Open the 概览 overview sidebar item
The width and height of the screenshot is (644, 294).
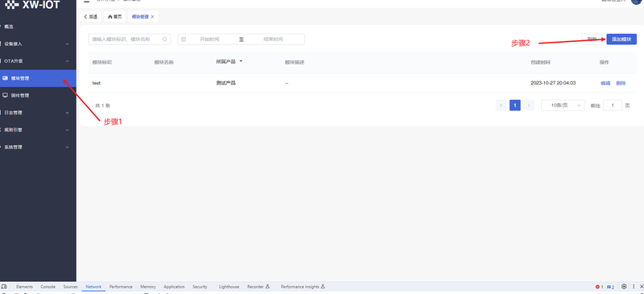(38, 27)
